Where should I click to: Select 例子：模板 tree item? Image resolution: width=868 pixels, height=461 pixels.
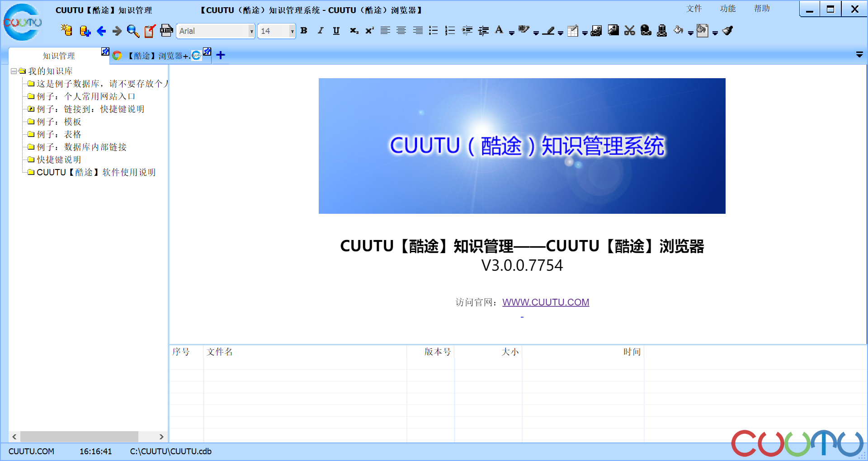59,122
